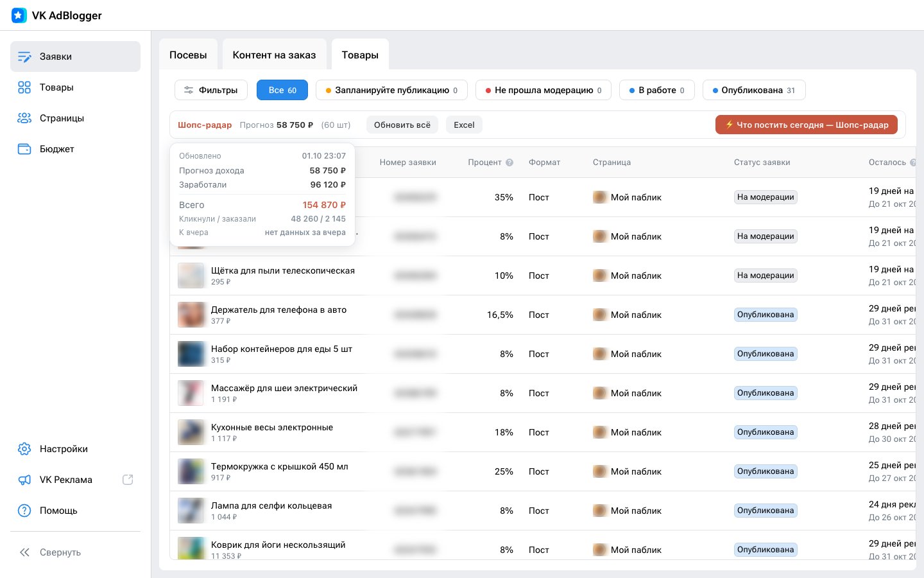The image size is (924, 578).
Task: Filter by В работе status
Action: tap(656, 90)
